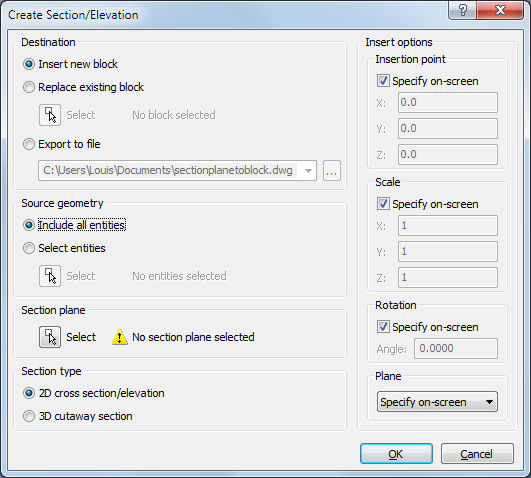Click the rotation Angle input field
This screenshot has width=531, height=478.
(x=456, y=348)
